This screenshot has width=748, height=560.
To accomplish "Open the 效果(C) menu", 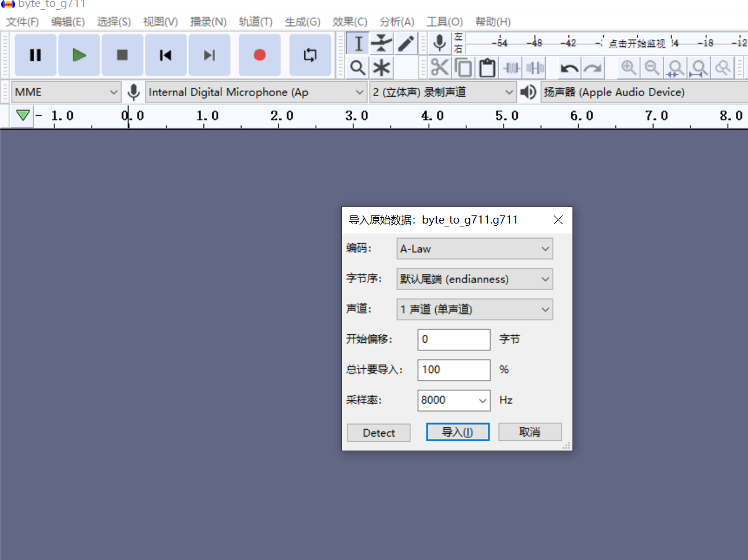I will click(350, 21).
